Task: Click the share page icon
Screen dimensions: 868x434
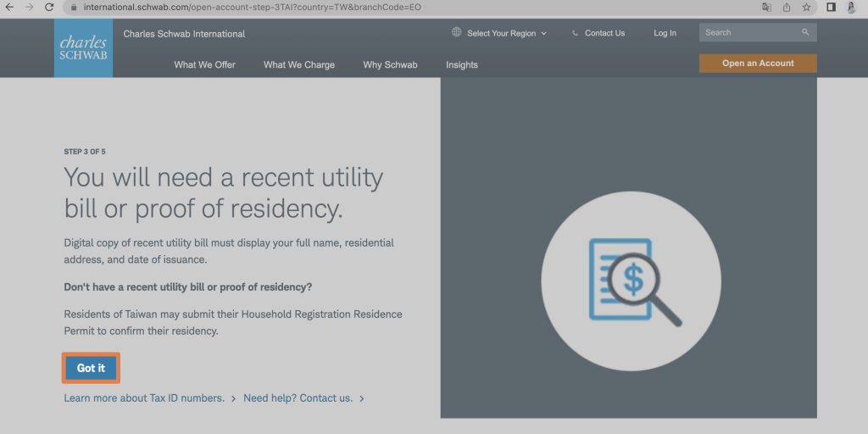Action: point(787,7)
